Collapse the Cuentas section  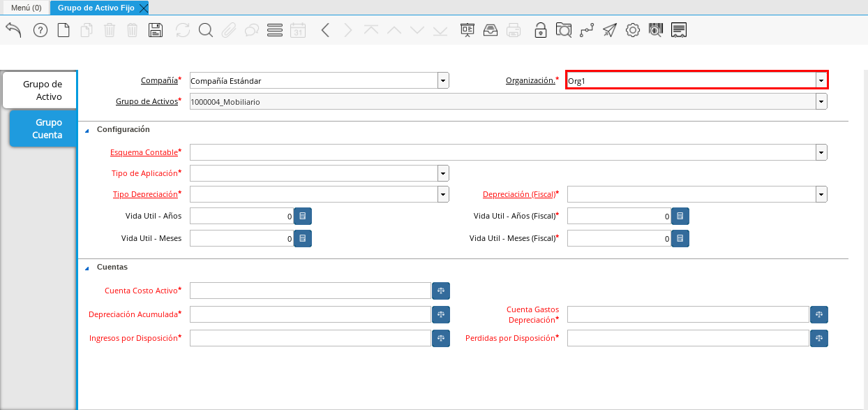[87, 268]
